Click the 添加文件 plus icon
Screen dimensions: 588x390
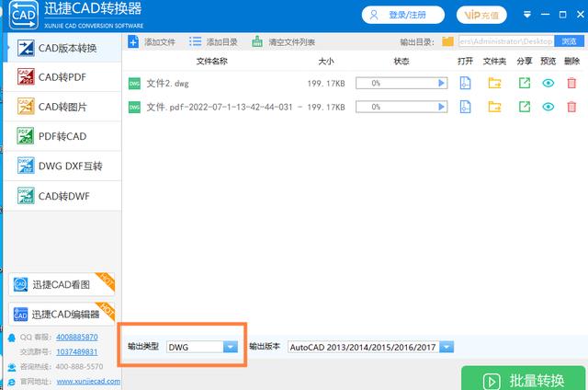click(x=133, y=41)
